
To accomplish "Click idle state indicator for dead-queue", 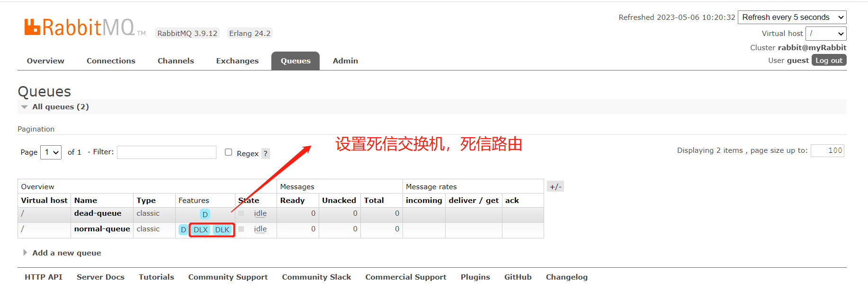I will [260, 213].
